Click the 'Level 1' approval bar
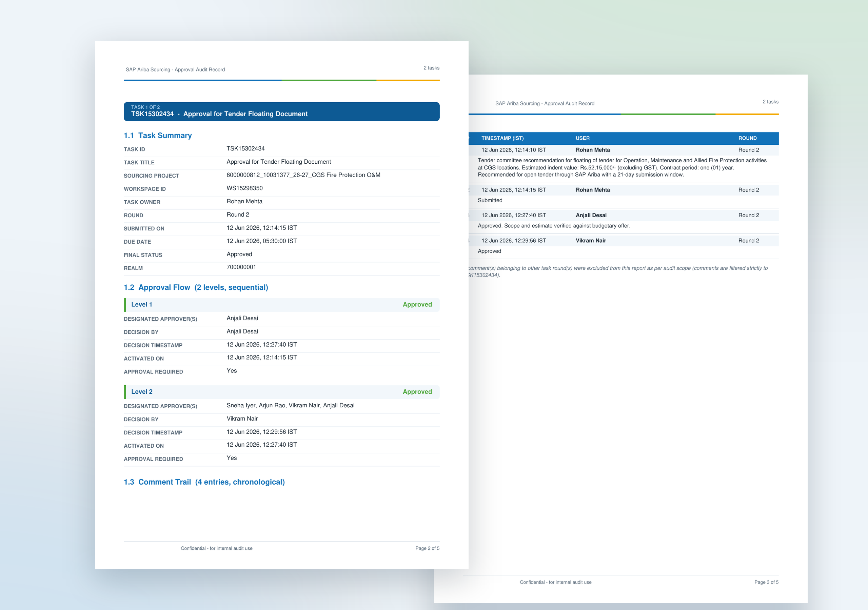868x610 pixels. [281, 305]
